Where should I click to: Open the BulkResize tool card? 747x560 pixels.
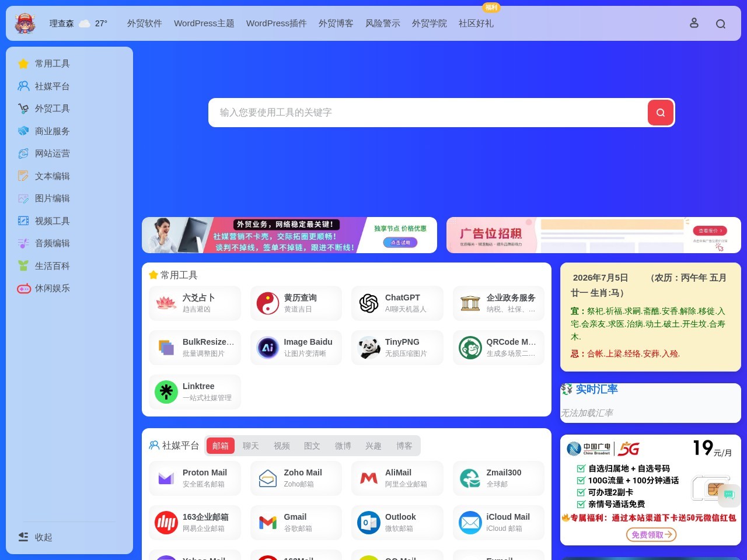click(194, 348)
